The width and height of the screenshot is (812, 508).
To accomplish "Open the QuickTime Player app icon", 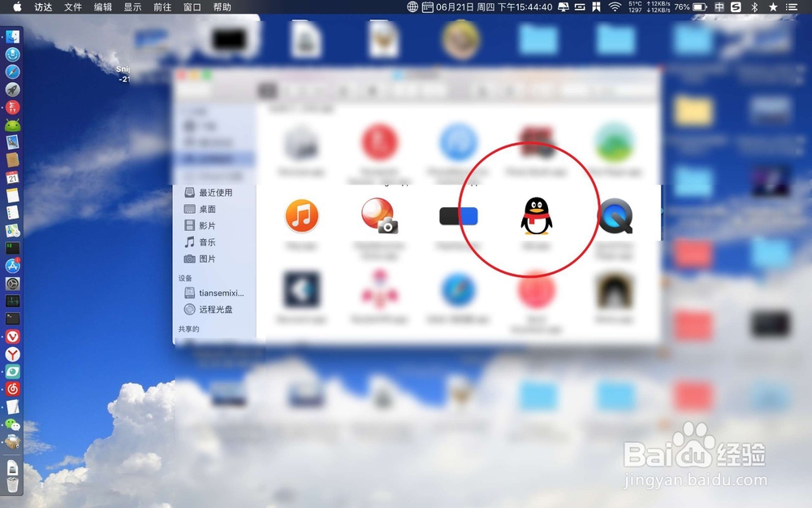I will 615,215.
